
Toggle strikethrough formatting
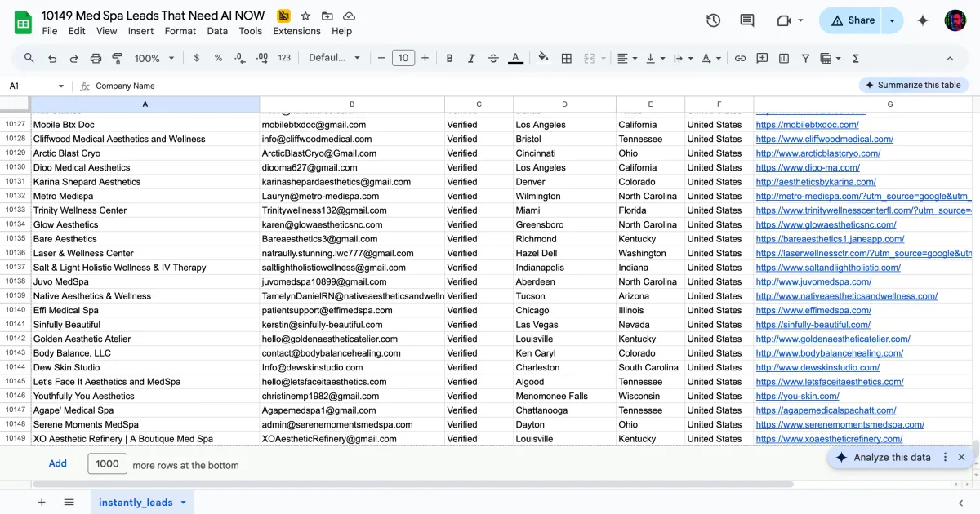(x=493, y=58)
